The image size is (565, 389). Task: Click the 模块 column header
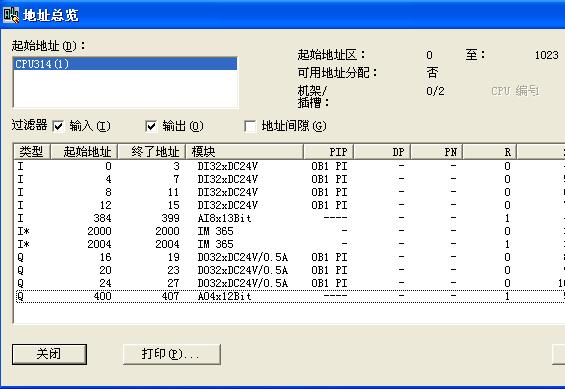point(244,152)
